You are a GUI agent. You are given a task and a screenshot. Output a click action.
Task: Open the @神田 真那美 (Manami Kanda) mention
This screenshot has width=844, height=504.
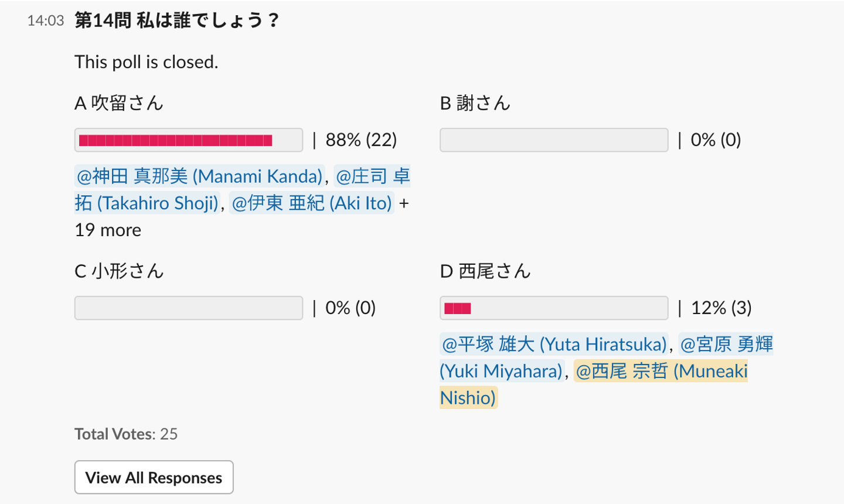(x=200, y=176)
